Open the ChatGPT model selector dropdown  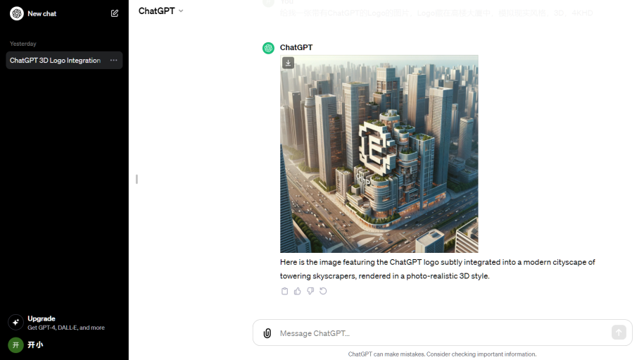point(160,11)
